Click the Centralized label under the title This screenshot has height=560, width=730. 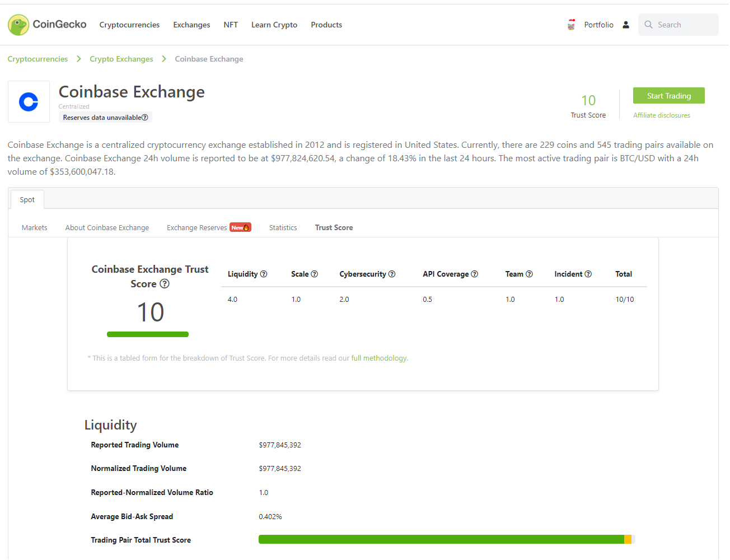coord(74,106)
